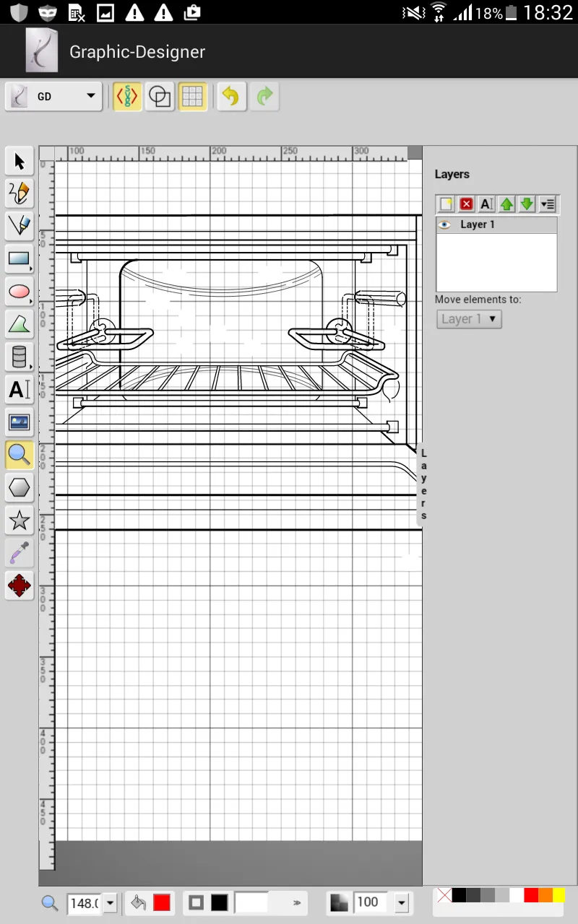Image resolution: width=578 pixels, height=924 pixels.
Task: Select the green triangle polygon tool
Action: click(x=20, y=324)
